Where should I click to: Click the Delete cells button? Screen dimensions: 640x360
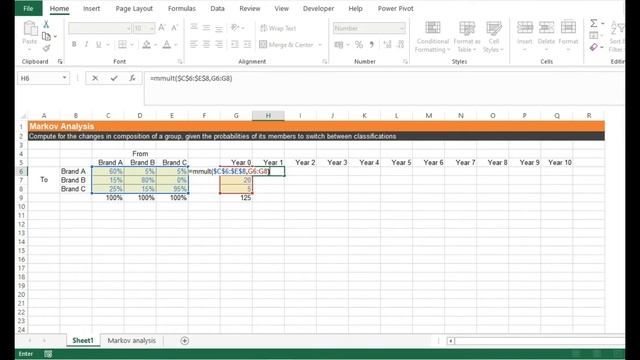(546, 36)
